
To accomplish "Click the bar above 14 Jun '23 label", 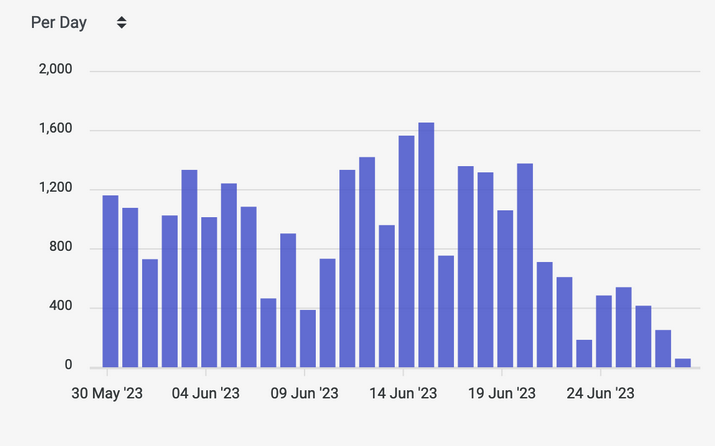I will (x=406, y=251).
